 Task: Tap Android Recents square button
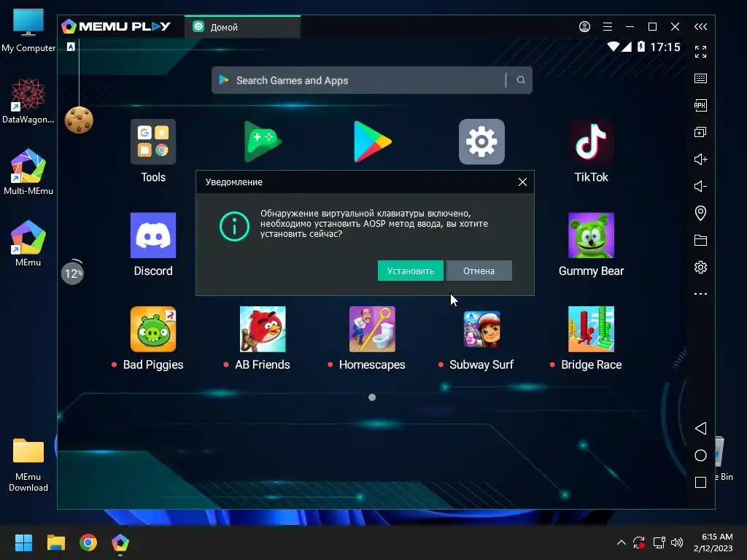(700, 483)
